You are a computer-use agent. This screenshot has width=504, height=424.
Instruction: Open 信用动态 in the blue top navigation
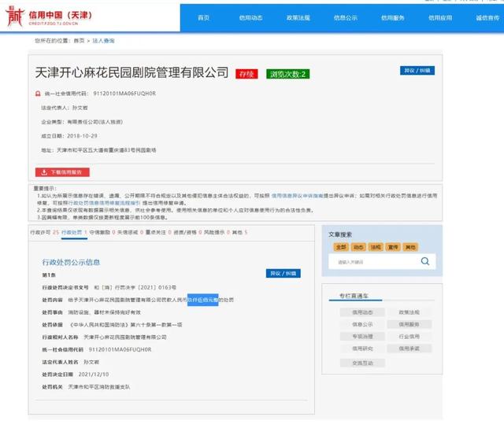coord(250,17)
